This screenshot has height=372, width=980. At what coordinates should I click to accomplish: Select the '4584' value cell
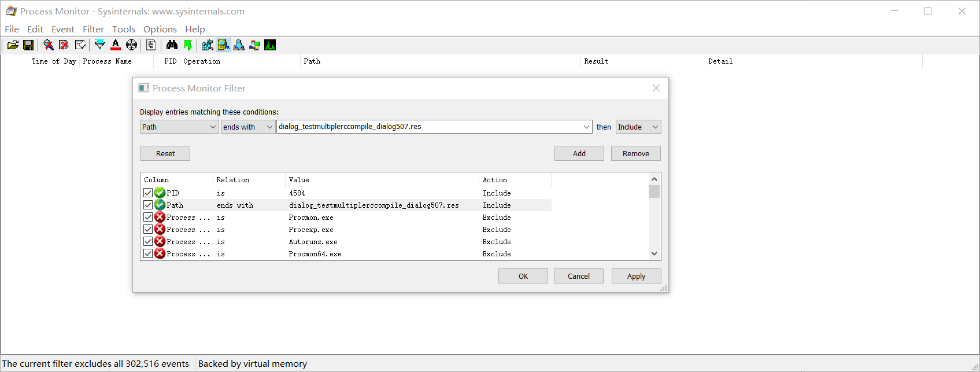[297, 193]
